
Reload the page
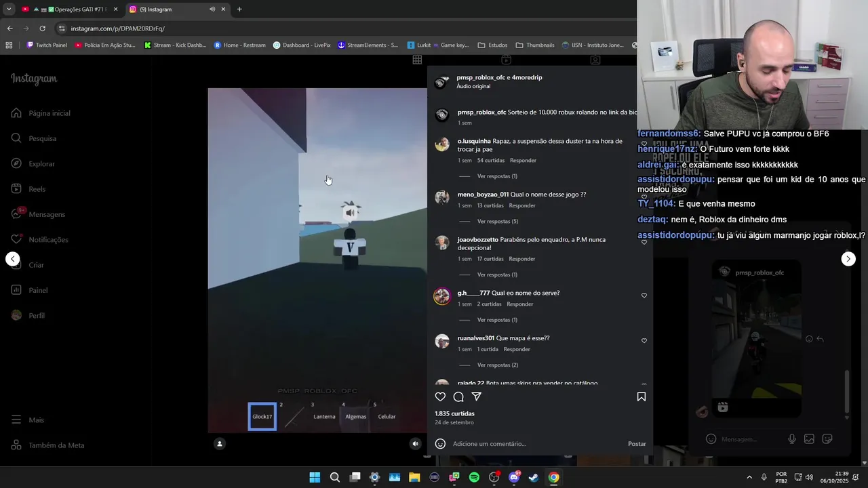(42, 28)
